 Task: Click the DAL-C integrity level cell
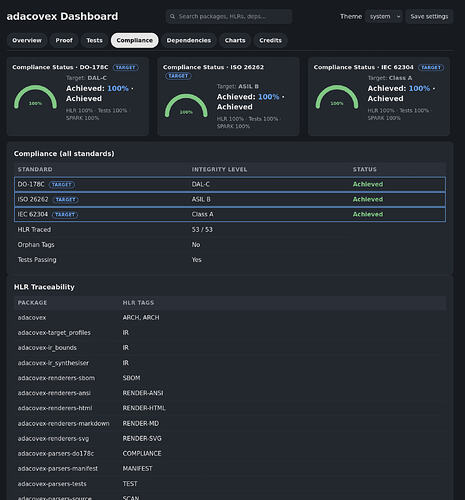pyautogui.click(x=201, y=184)
